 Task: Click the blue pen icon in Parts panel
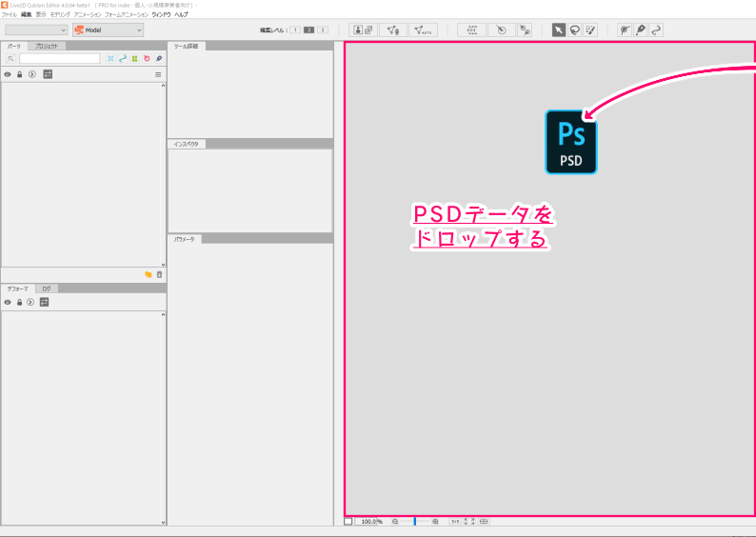tap(159, 58)
